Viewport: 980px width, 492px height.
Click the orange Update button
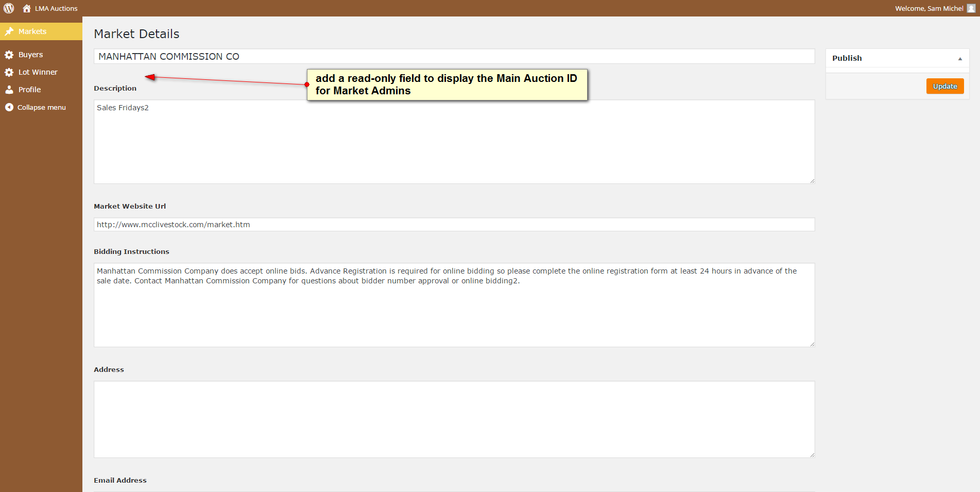945,86
